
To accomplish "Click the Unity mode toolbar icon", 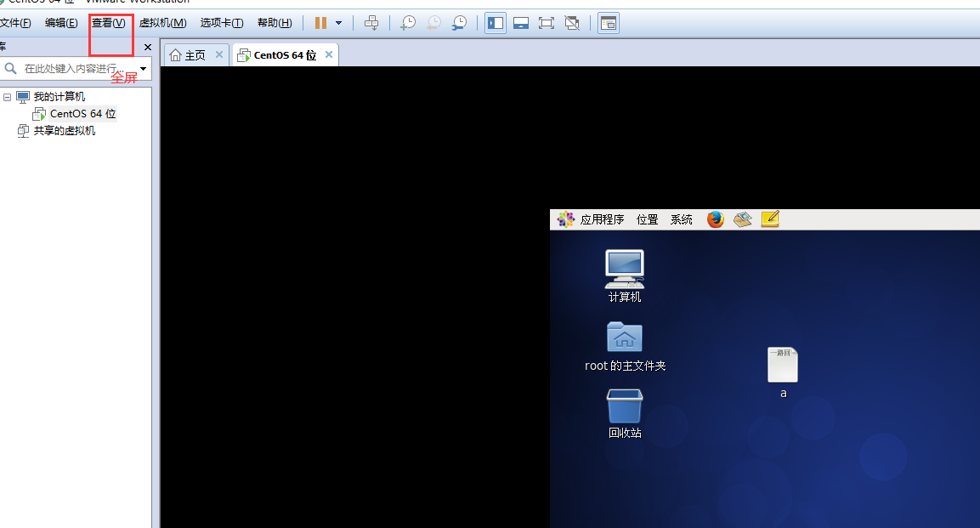I will point(572,23).
